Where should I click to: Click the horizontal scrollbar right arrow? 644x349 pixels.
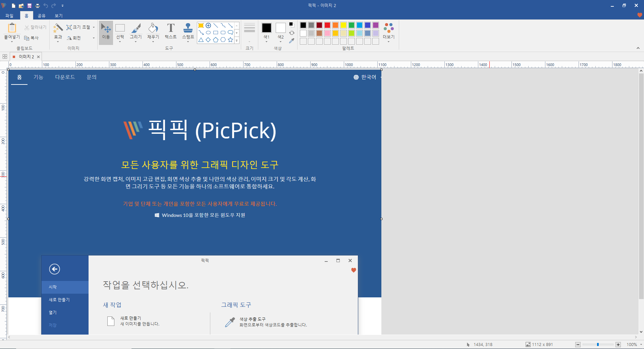636,337
